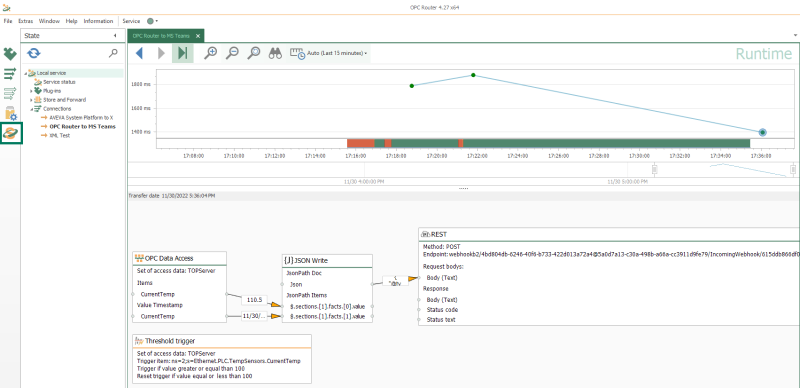The image size is (800, 388).
Task: Select the Threshold trigger block header
Action: point(221,341)
